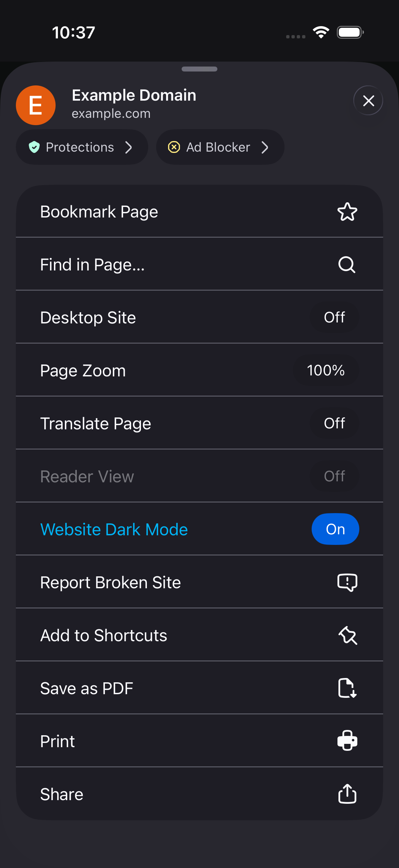
Task: Turn off Website Dark Mode toggle
Action: click(335, 529)
